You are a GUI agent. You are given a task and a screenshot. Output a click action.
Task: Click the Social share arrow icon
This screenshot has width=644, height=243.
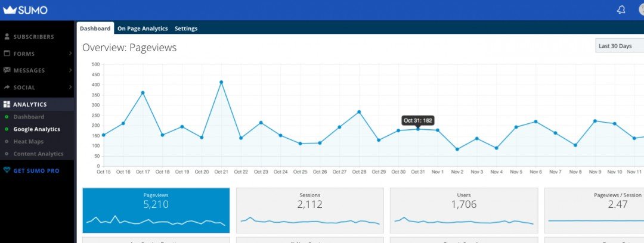click(x=7, y=87)
